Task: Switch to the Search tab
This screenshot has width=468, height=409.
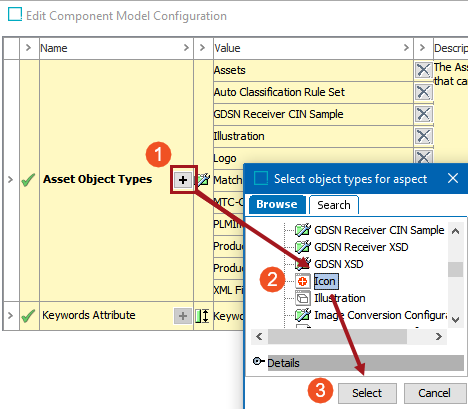Action: [x=334, y=205]
